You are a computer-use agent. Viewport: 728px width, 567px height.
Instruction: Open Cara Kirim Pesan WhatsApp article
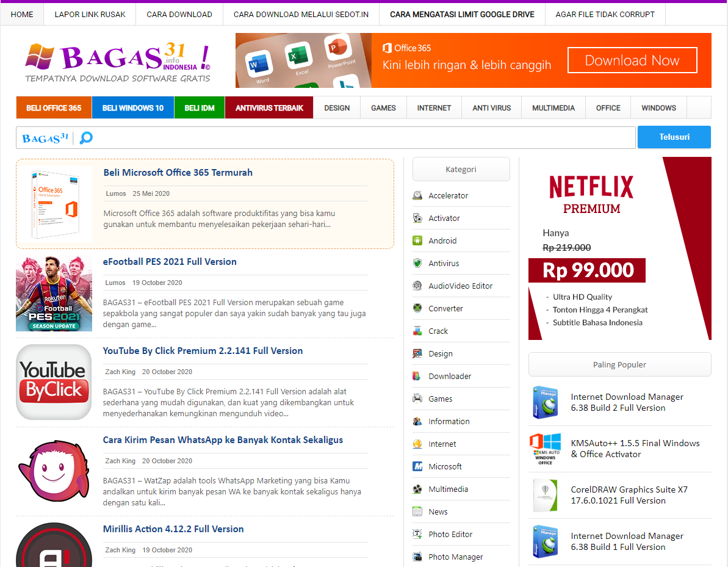[223, 440]
